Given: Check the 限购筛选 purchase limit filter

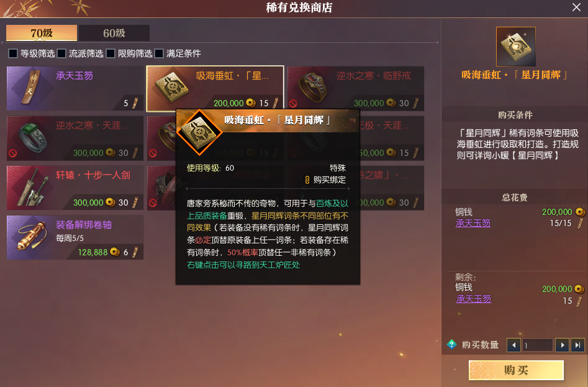Looking at the screenshot, I should tap(111, 53).
